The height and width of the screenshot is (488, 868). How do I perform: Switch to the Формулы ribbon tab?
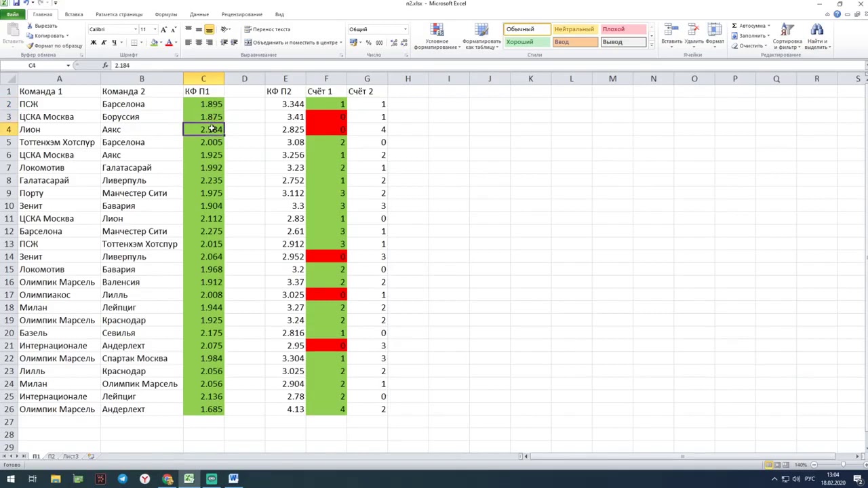click(x=166, y=14)
